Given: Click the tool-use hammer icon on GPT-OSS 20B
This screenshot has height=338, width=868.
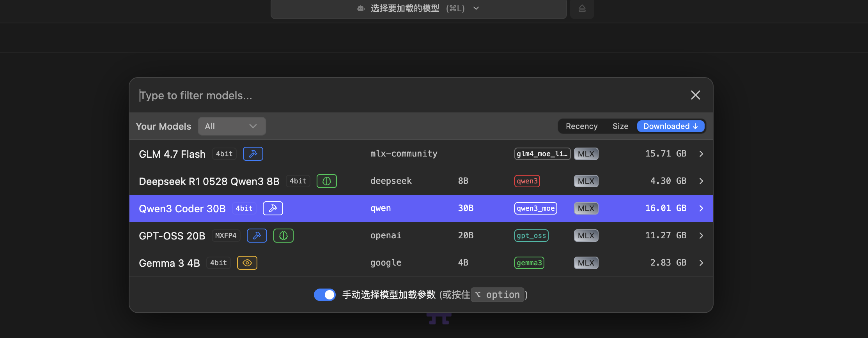Looking at the screenshot, I should click(257, 236).
